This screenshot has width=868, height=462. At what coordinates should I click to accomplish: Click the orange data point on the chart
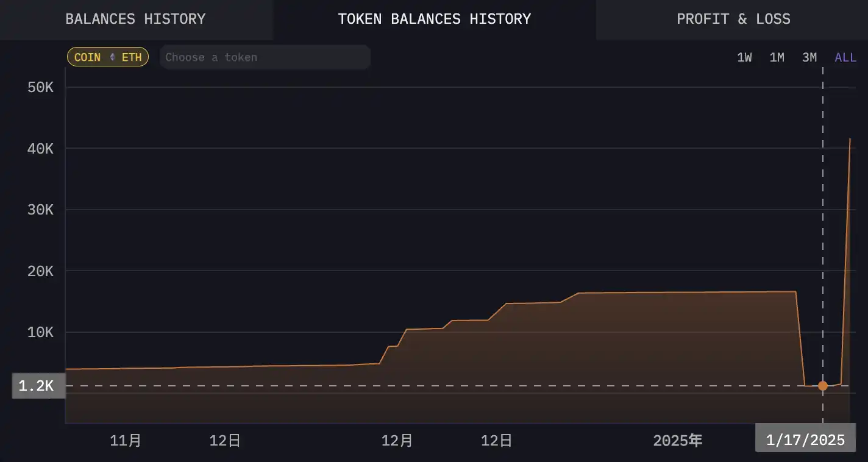click(x=823, y=386)
